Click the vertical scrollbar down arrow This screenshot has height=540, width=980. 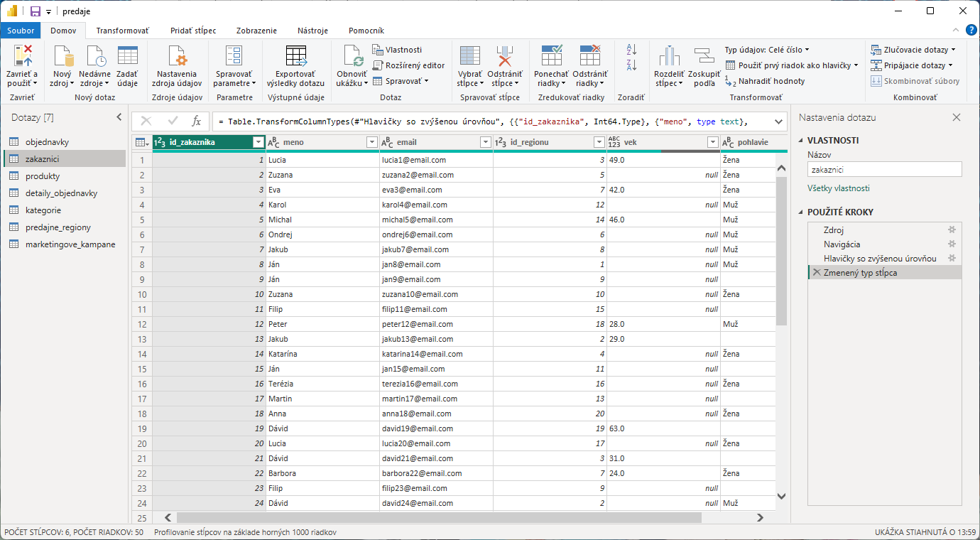tap(782, 496)
